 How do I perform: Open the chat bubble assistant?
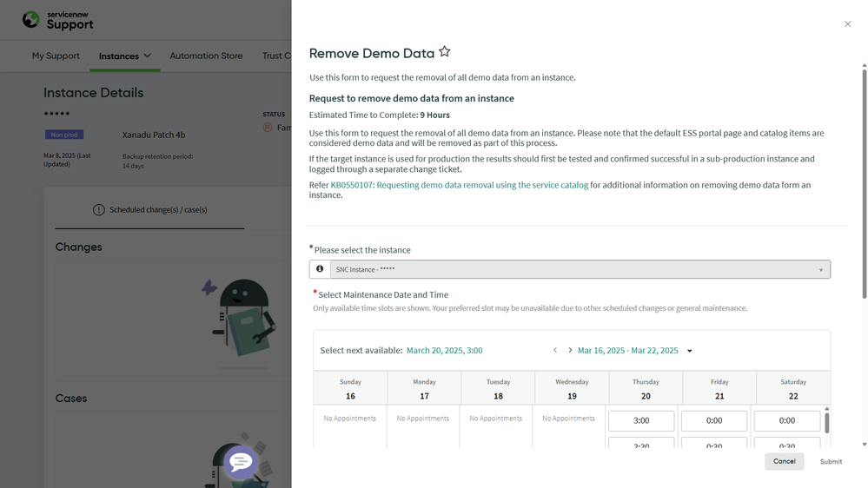[241, 461]
